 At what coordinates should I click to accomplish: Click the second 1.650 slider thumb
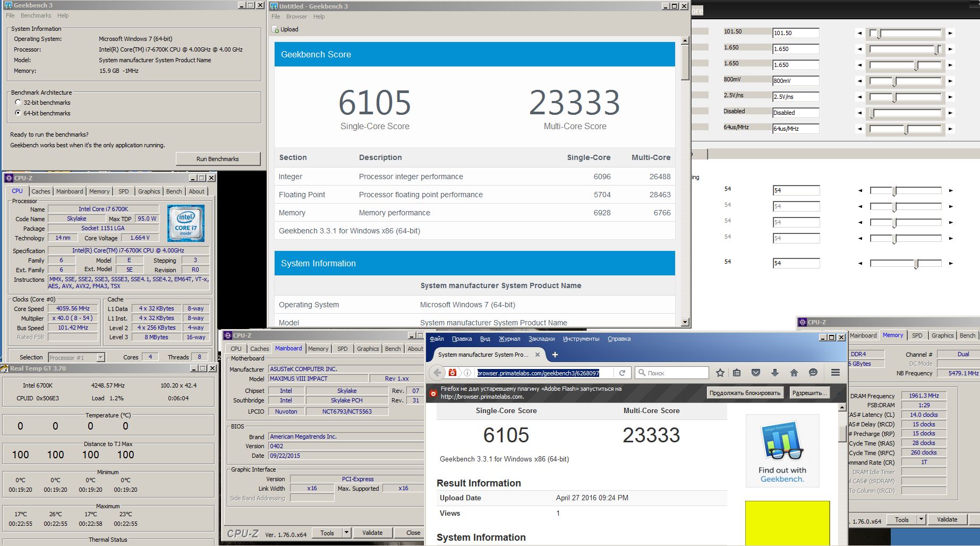(916, 65)
